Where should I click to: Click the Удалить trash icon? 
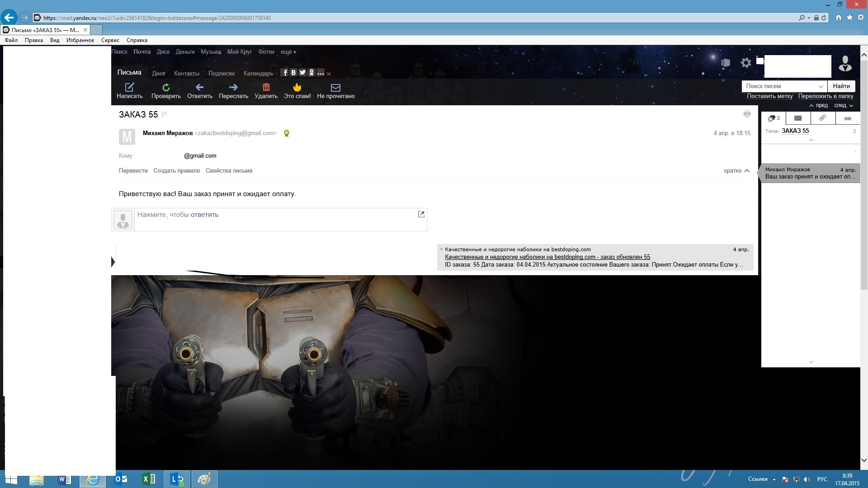tap(266, 87)
